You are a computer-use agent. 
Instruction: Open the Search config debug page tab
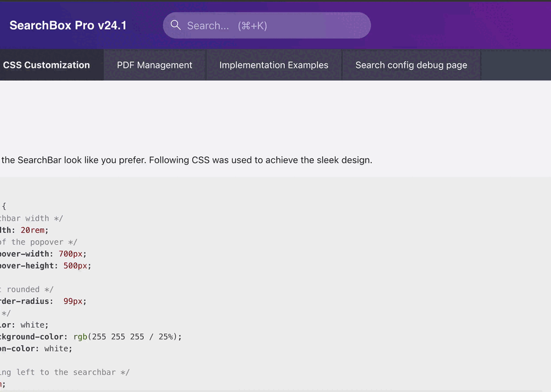tap(411, 65)
